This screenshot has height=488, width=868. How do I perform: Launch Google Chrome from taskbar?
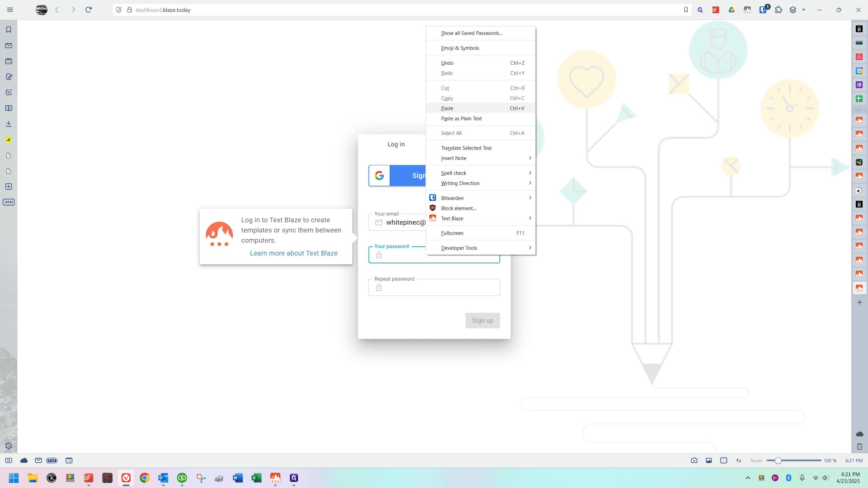click(144, 478)
